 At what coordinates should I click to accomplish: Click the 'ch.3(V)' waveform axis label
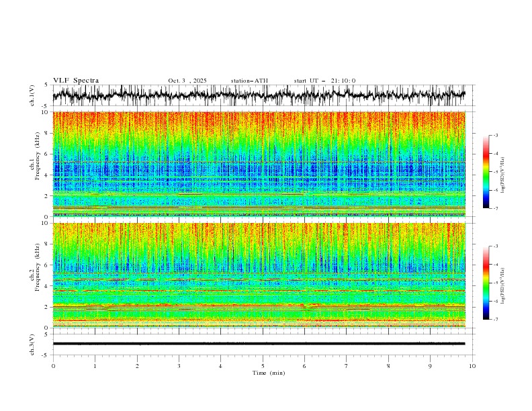click(x=32, y=345)
